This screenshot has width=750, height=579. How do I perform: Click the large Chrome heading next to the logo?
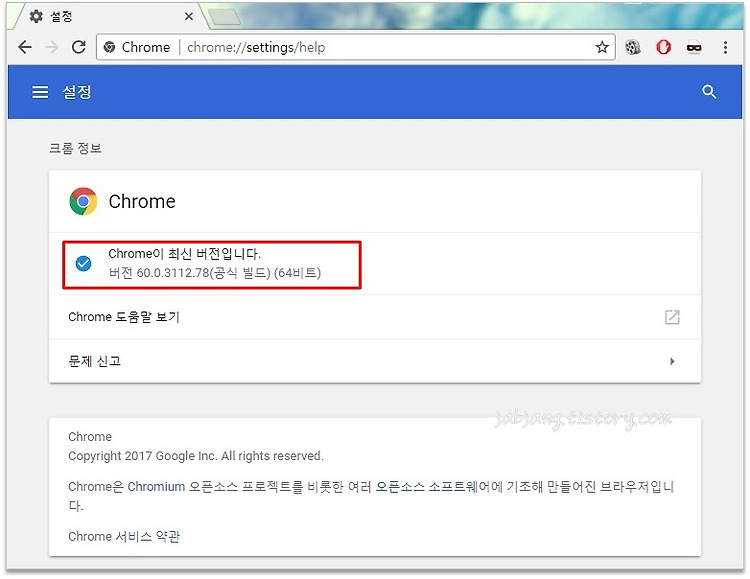coord(142,201)
